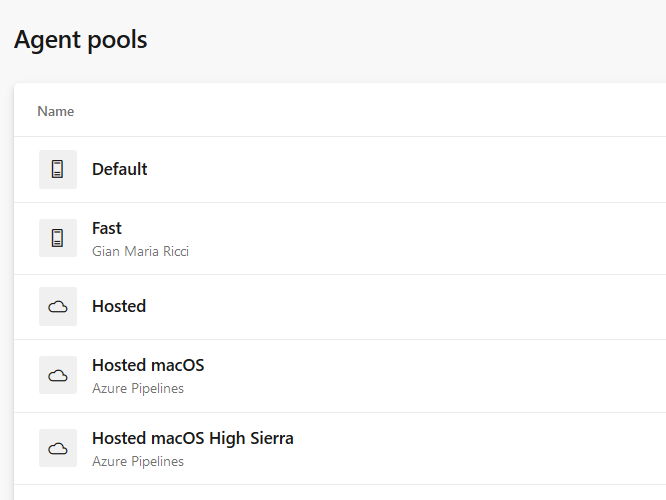The height and width of the screenshot is (500, 666).
Task: Click Hosted macOS High Sierra cloud icon
Action: [x=58, y=448]
